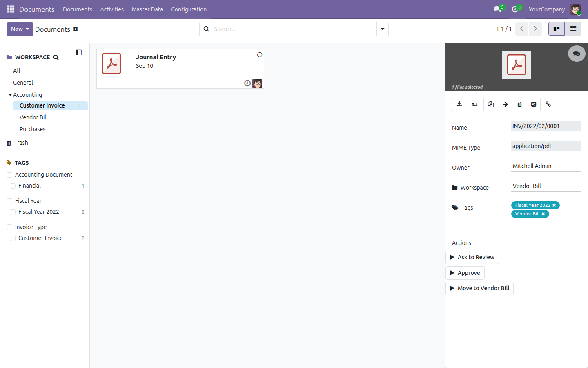Image resolution: width=588 pixels, height=368 pixels.
Task: Click the workspace search magnifier icon
Action: click(x=56, y=58)
